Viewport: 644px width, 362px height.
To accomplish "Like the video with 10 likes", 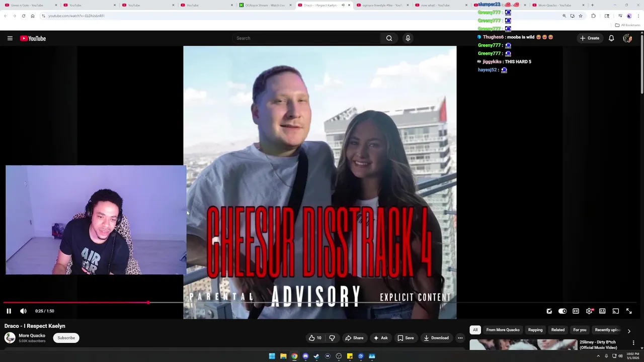I will pos(315,338).
